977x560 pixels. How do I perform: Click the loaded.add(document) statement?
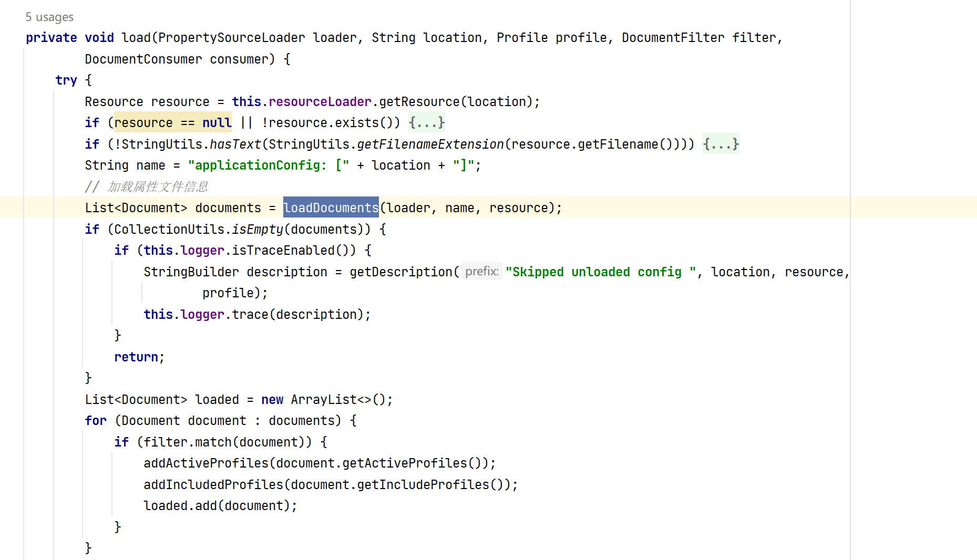point(221,505)
